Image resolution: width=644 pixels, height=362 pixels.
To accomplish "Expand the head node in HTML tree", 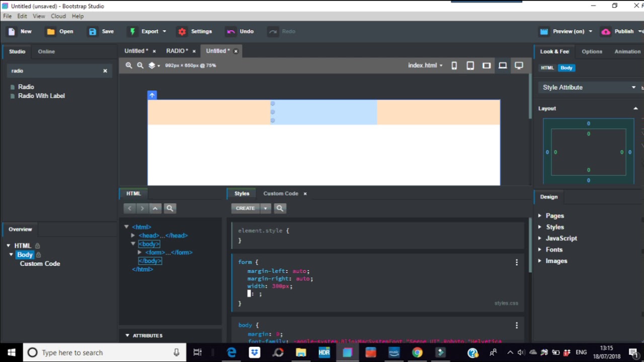I will 133,235.
